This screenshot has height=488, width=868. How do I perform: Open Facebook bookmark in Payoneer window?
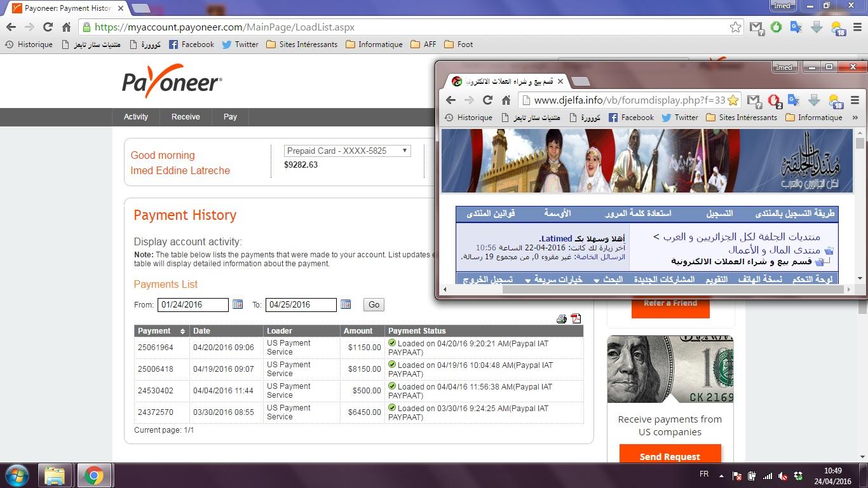(191, 44)
